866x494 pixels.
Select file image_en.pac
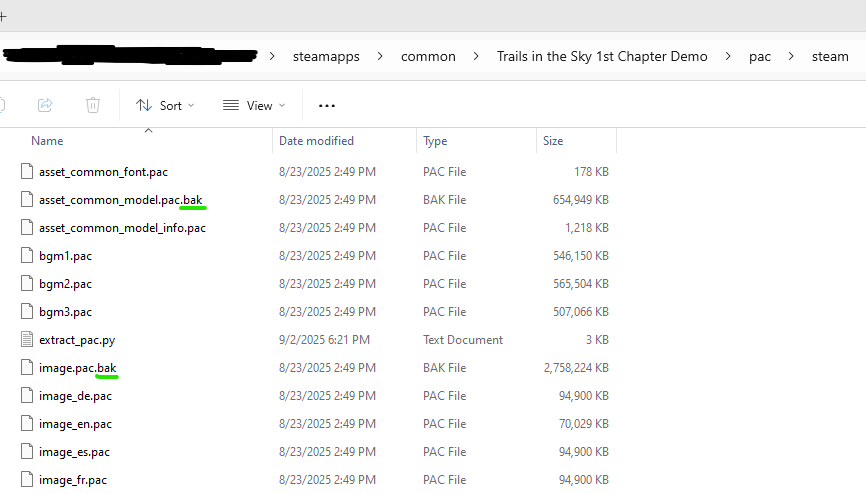[75, 424]
